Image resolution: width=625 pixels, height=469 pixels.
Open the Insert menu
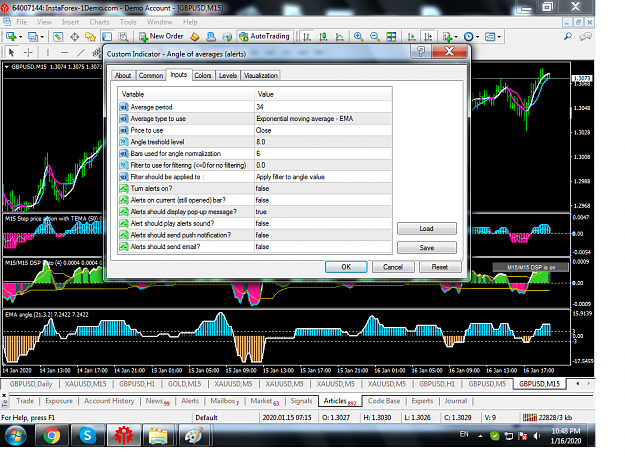click(70, 22)
